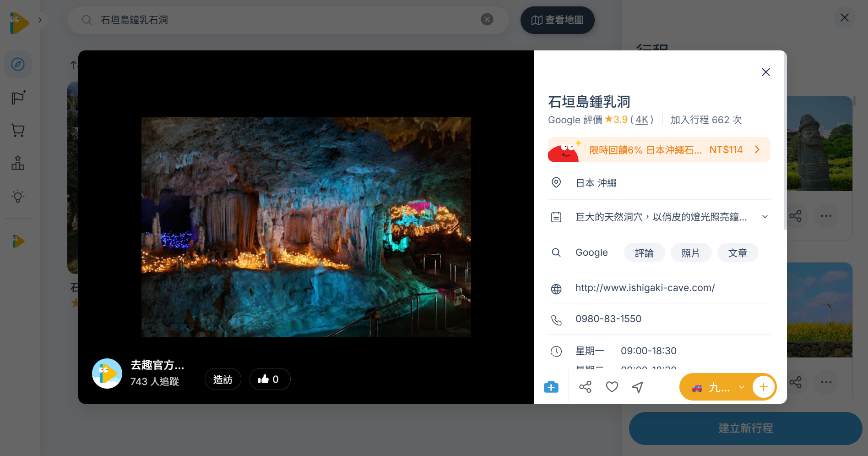The height and width of the screenshot is (456, 868).
Task: Click the clock opening hours icon
Action: coord(556,352)
